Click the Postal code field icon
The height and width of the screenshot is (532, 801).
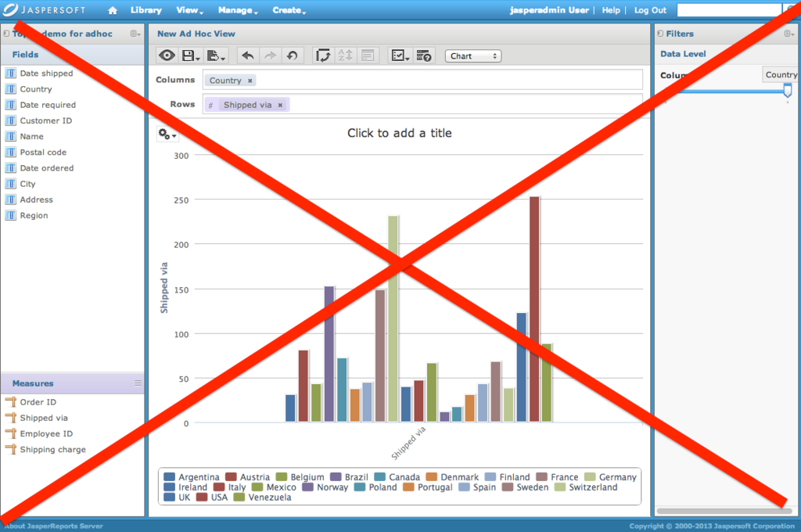(x=11, y=153)
